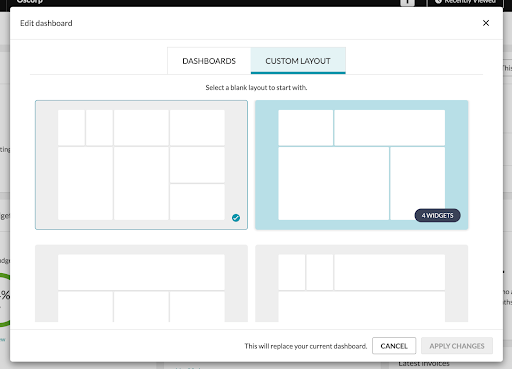Choose the selected eight-widget layout thumbnail
The image size is (512, 369).
click(141, 165)
